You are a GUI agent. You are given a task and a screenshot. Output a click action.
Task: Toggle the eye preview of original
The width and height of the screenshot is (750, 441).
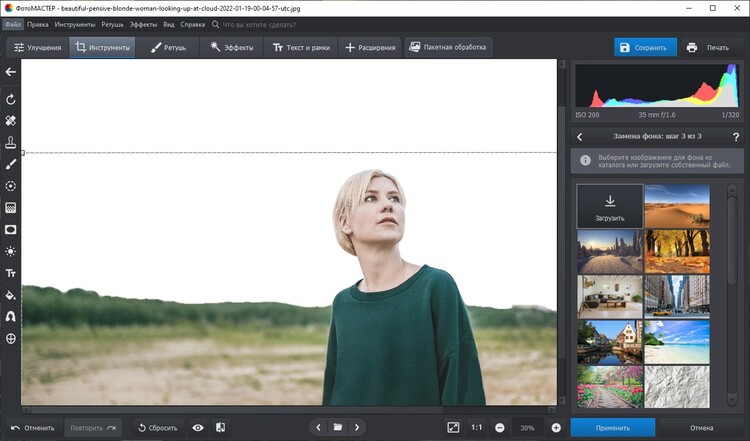pos(198,428)
